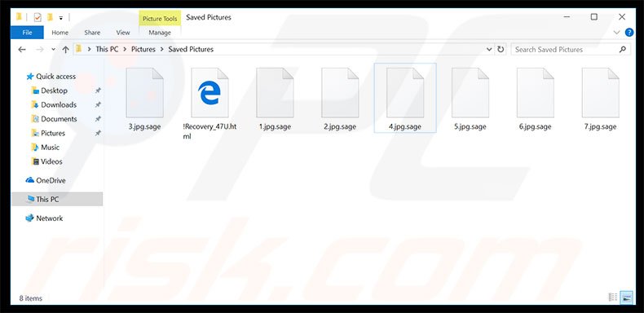This screenshot has width=644, height=313.
Task: Click the pin icon next to Pictures
Action: [98, 133]
